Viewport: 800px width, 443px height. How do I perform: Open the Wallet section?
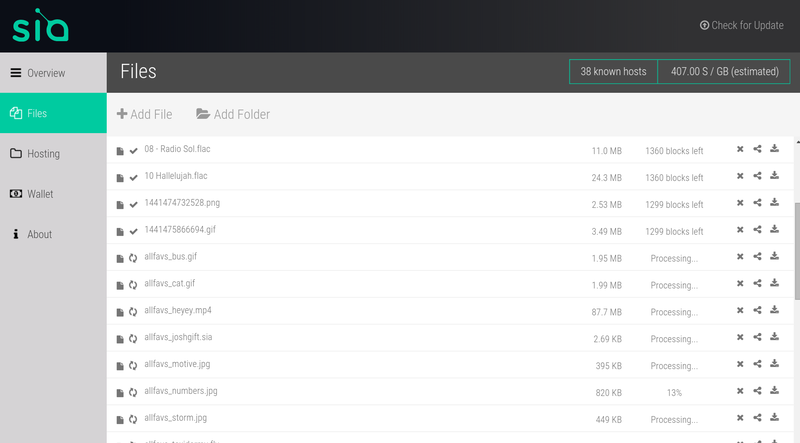pyautogui.click(x=53, y=194)
